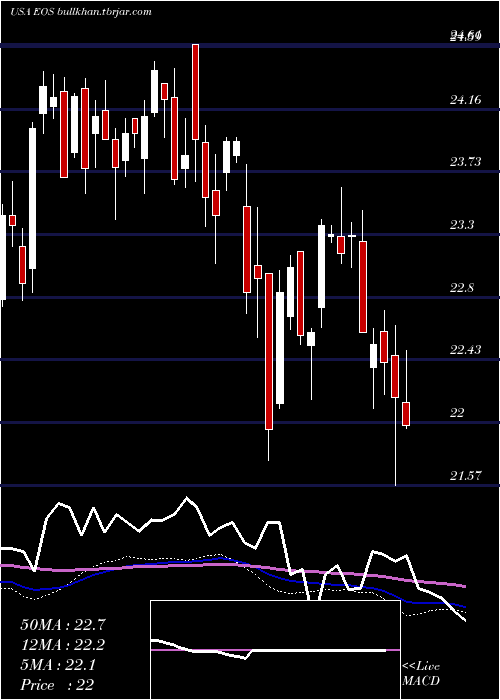Click the '12MA : 22.2' readout
This screenshot has width=500, height=700.
click(63, 645)
